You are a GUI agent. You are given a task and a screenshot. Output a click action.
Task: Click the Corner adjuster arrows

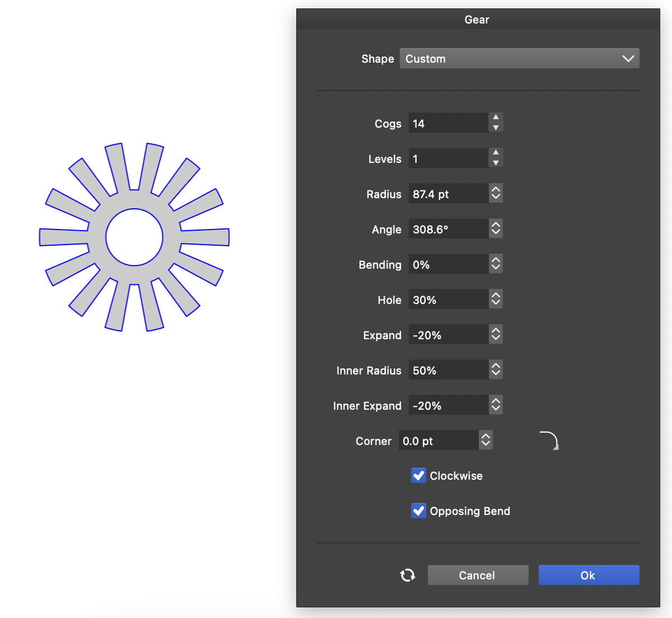486,441
